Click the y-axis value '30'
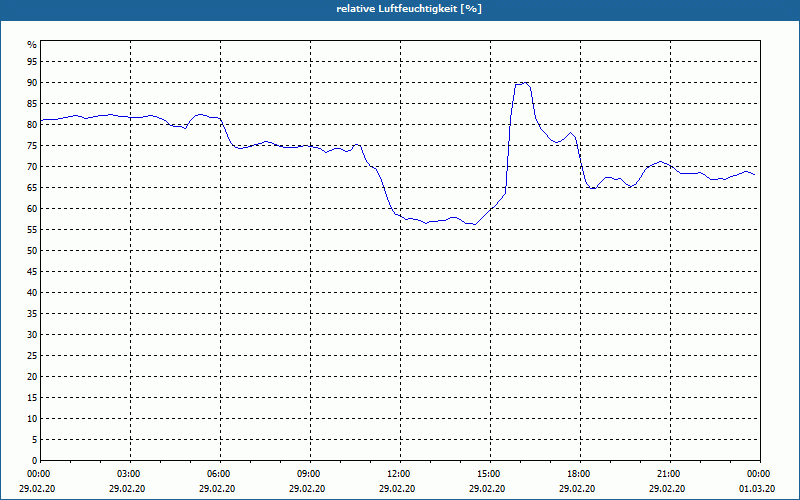This screenshot has height=500, width=800. click(x=32, y=335)
